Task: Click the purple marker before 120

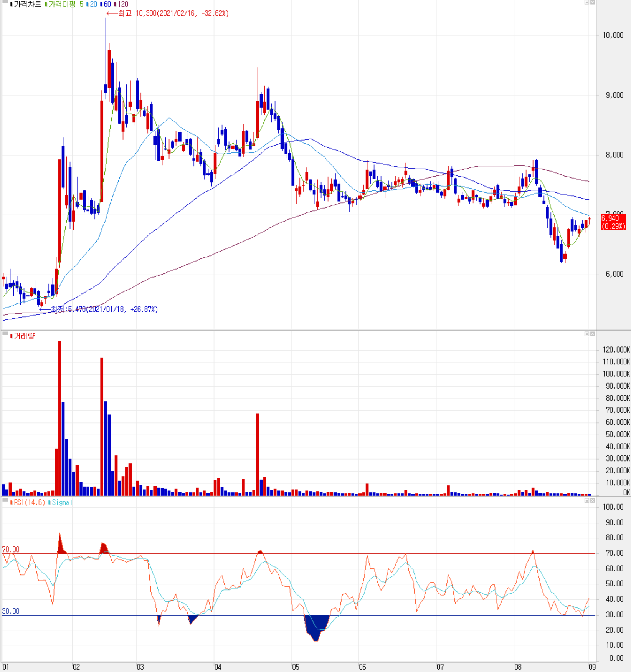Action: pyautogui.click(x=115, y=4)
